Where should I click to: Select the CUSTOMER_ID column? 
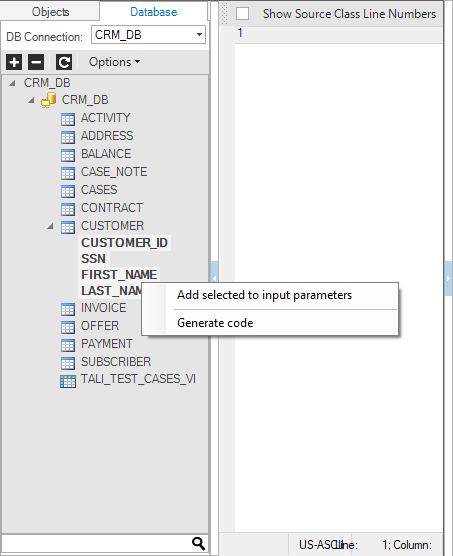pyautogui.click(x=124, y=243)
